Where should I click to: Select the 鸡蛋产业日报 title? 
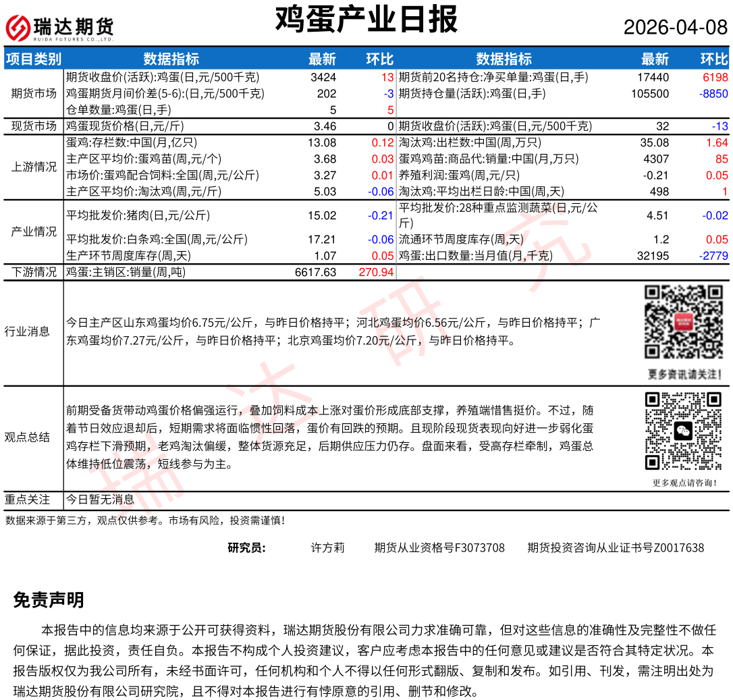point(366,20)
